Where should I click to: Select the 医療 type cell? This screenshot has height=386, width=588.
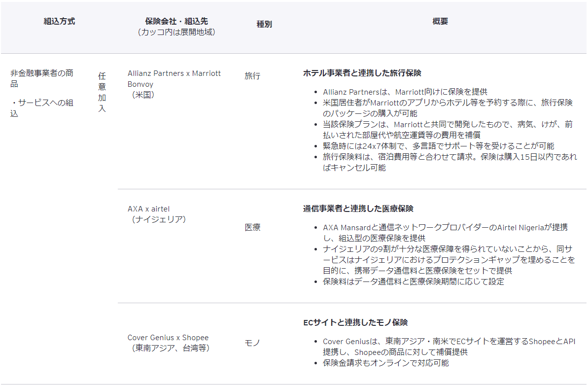click(x=252, y=227)
